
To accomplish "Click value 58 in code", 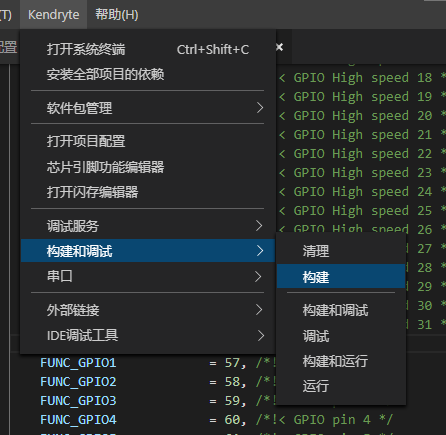I will click(232, 382).
